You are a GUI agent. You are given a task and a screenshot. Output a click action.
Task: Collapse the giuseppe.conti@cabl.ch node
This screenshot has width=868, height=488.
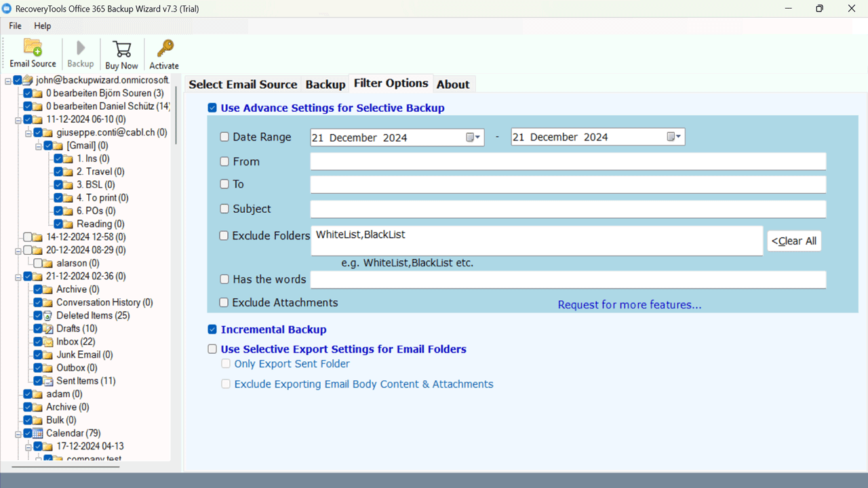(x=28, y=133)
